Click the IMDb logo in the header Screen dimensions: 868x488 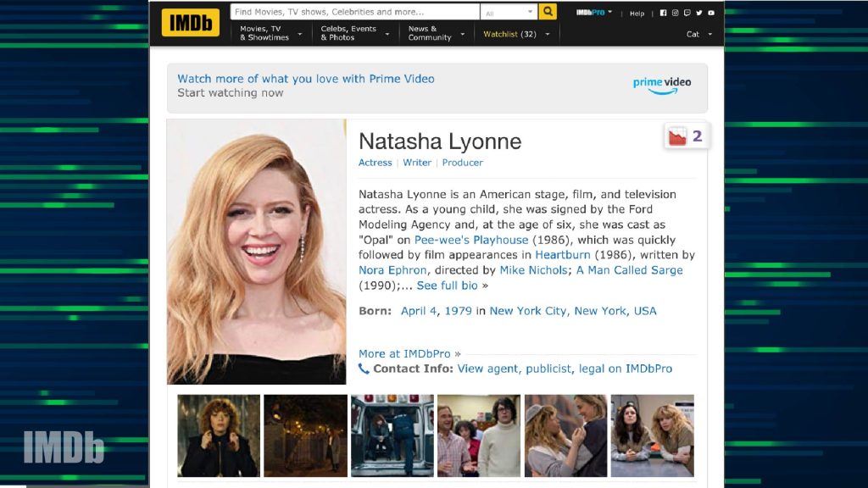[191, 23]
